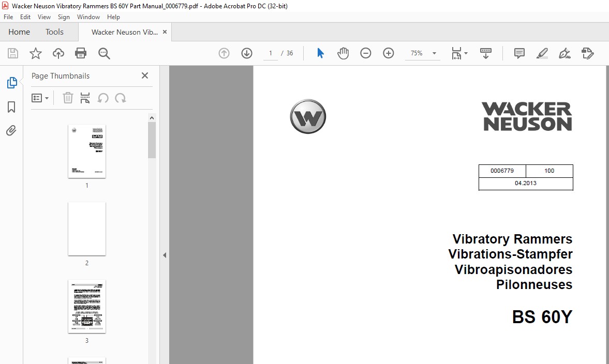
Task: Activate the Hand pan tool
Action: pos(343,53)
